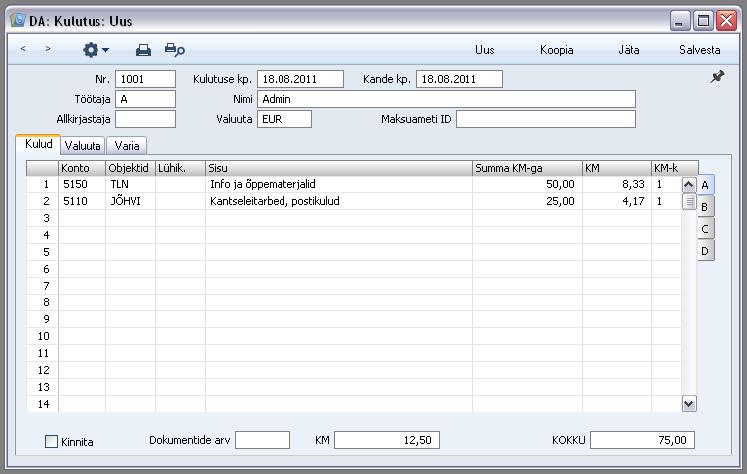Click scroll-down arrow in expense table
This screenshot has height=474, width=747.
point(689,404)
